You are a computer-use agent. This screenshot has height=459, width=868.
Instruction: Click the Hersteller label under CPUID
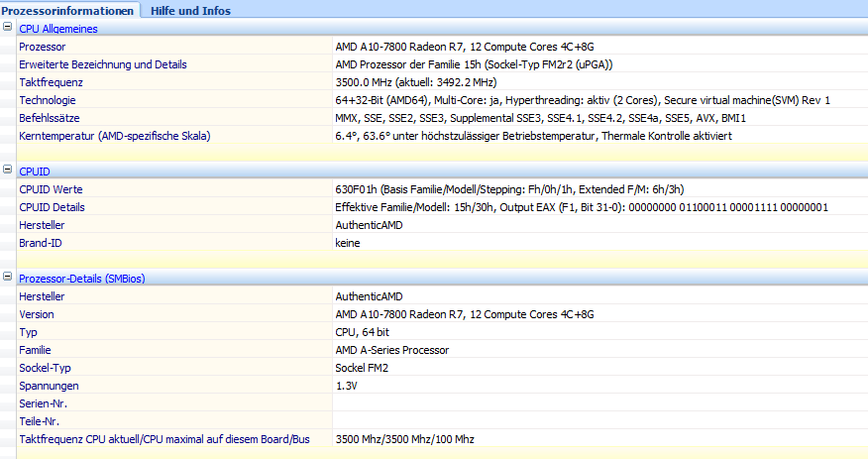(42, 225)
